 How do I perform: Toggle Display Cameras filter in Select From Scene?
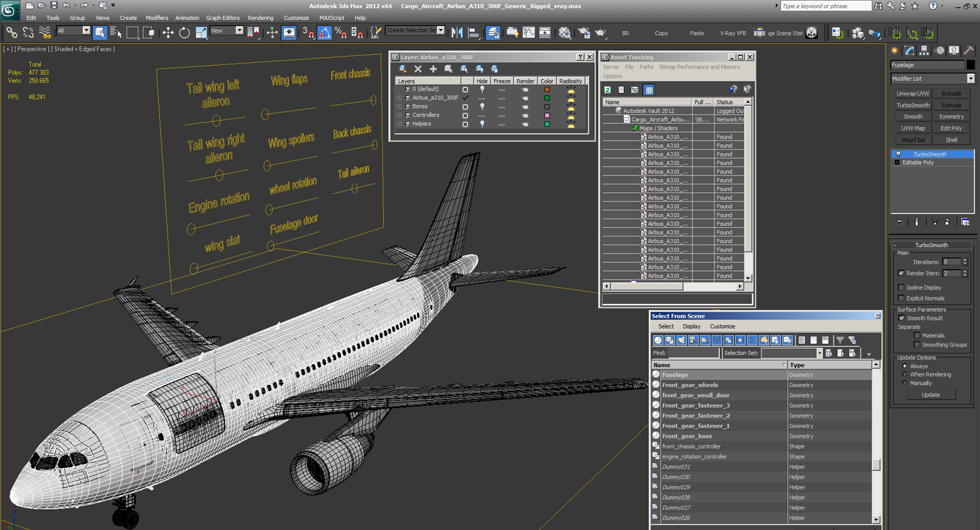click(x=693, y=340)
